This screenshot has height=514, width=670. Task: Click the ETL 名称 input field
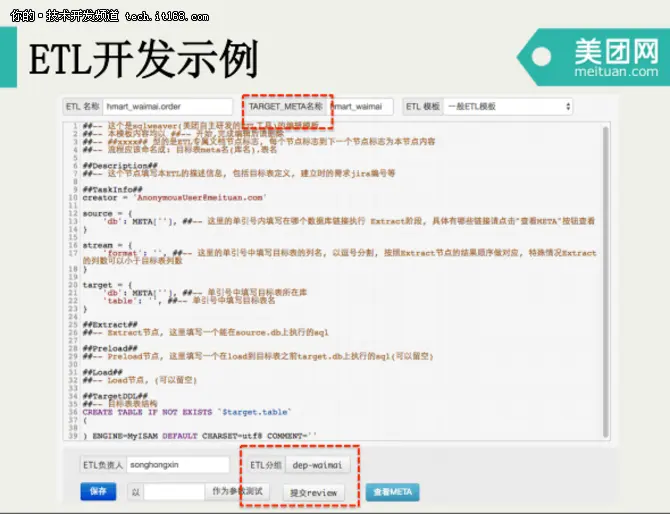point(168,106)
